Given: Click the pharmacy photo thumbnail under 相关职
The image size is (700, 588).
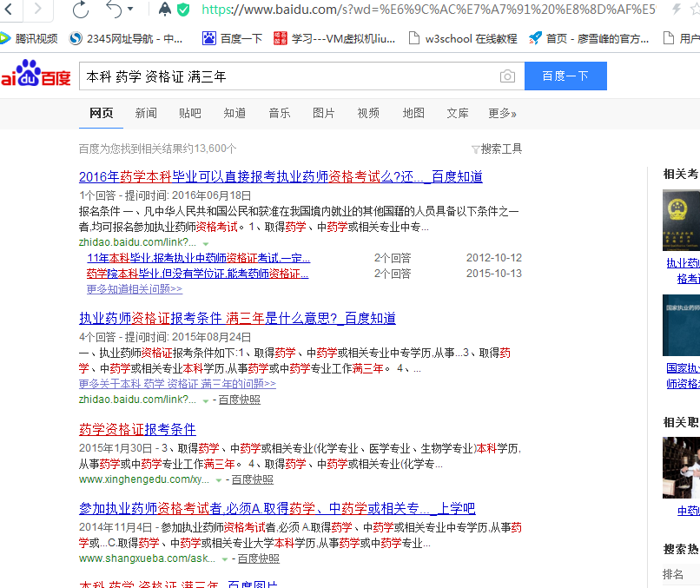Looking at the screenshot, I should click(x=681, y=467).
